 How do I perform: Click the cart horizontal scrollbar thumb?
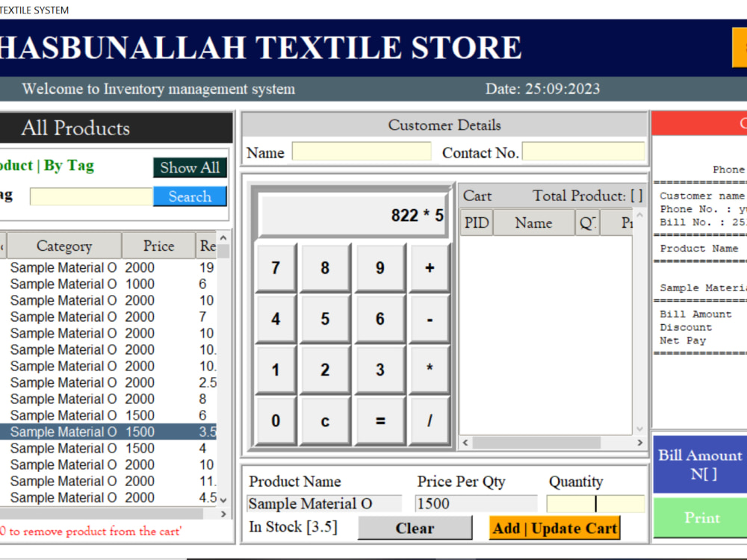tap(536, 442)
